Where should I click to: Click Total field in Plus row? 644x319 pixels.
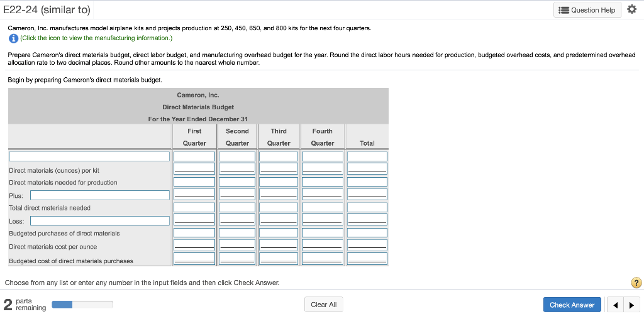point(367,194)
